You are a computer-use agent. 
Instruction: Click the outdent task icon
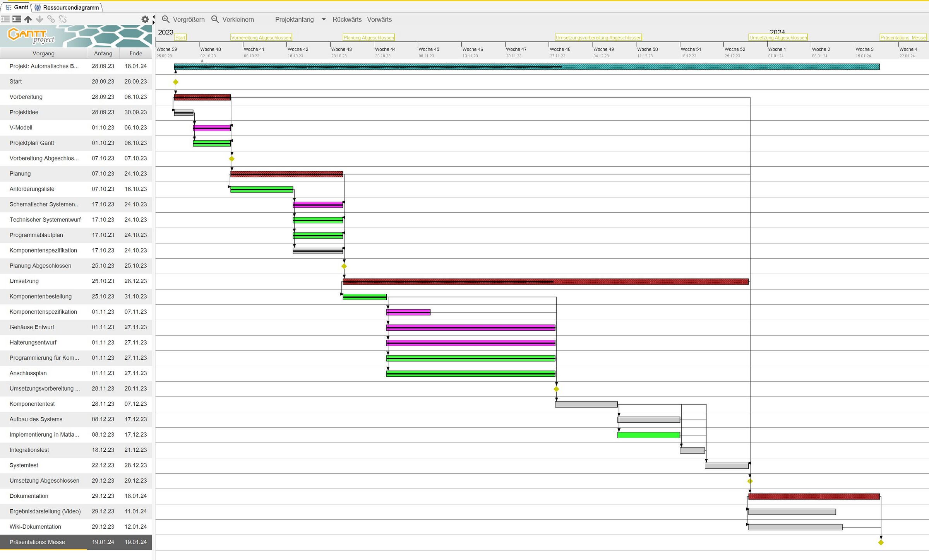[x=5, y=19]
